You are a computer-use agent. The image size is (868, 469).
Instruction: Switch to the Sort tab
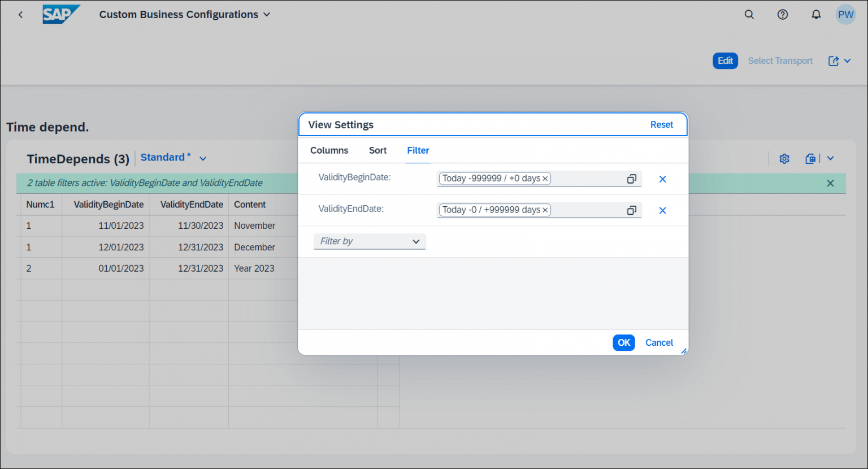[377, 150]
